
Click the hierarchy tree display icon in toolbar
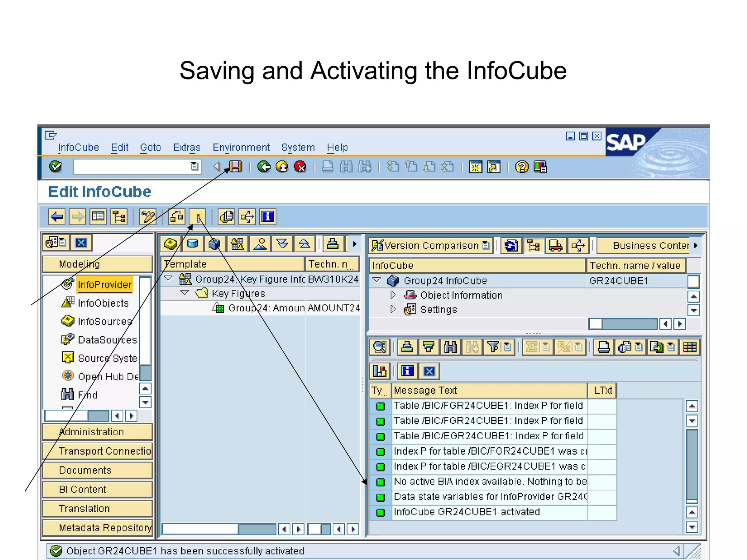[119, 217]
